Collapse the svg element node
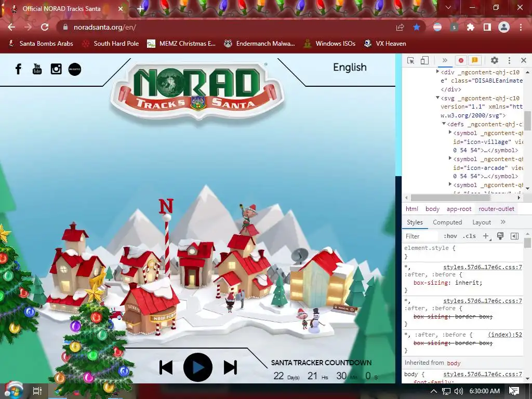Viewport: 532px width, 399px height. (x=437, y=98)
